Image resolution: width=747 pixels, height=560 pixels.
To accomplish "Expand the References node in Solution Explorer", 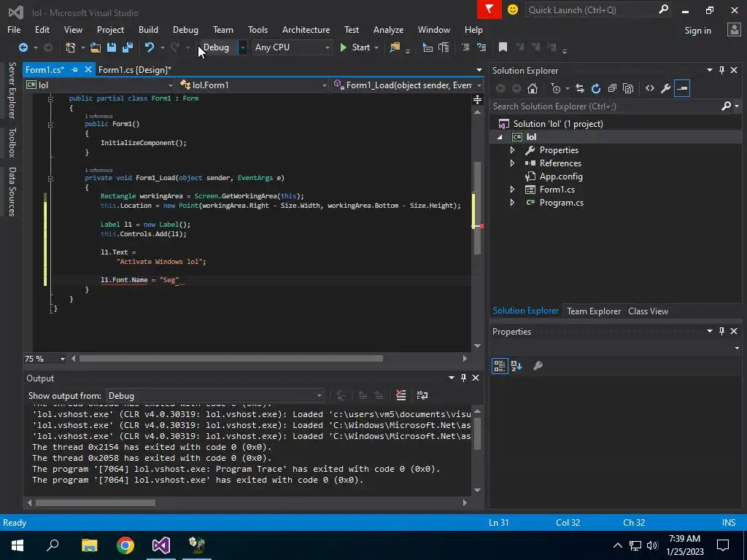I will [x=512, y=163].
